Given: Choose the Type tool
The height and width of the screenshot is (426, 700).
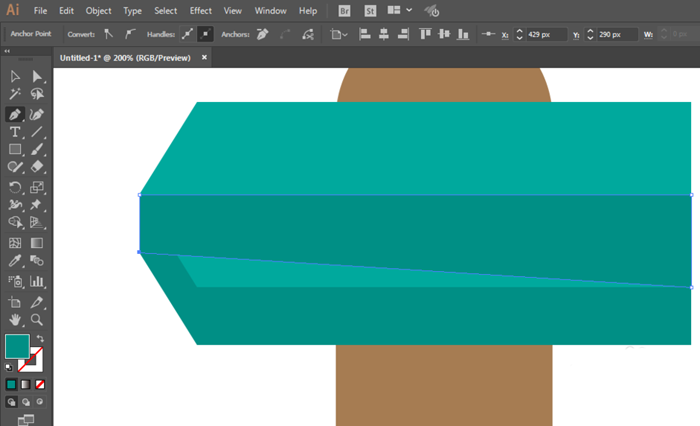Looking at the screenshot, I should coord(15,132).
